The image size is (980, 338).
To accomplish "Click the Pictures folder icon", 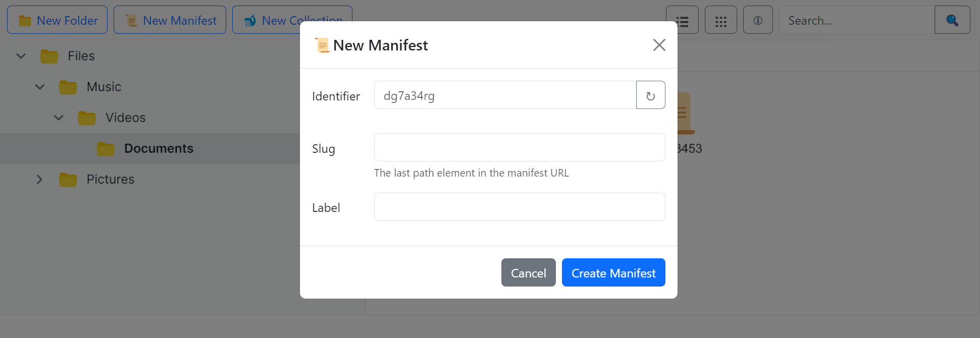I will 67,179.
